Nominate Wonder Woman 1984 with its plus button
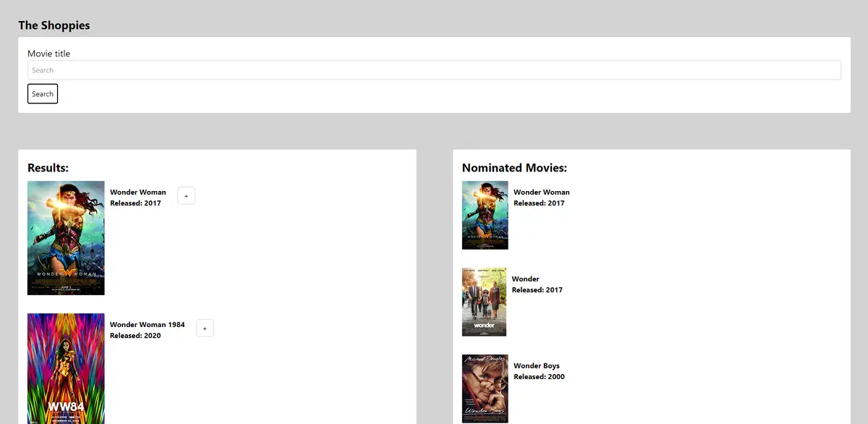Viewport: 868px width, 424px height. pyautogui.click(x=205, y=328)
